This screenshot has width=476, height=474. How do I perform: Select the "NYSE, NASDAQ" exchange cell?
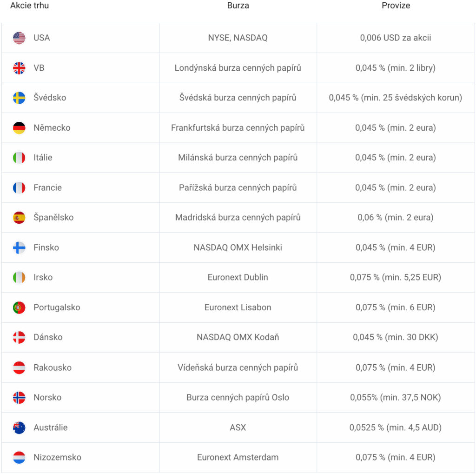click(x=238, y=38)
